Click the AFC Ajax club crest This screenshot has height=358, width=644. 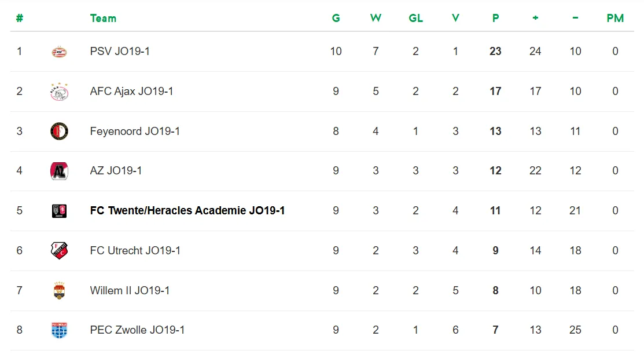[59, 92]
